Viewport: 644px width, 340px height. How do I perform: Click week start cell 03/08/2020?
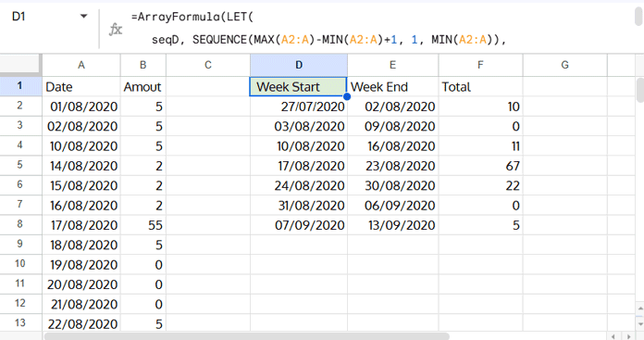click(299, 126)
